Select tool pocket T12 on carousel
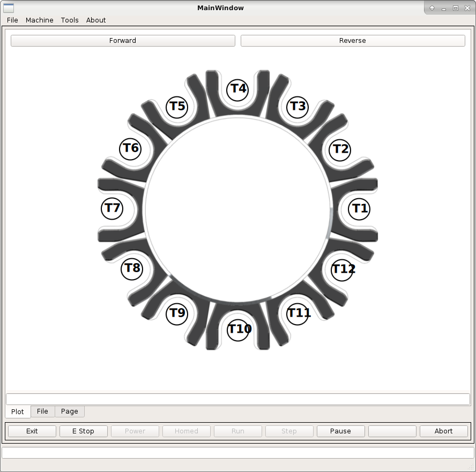Image resolution: width=476 pixels, height=472 pixels. (343, 270)
